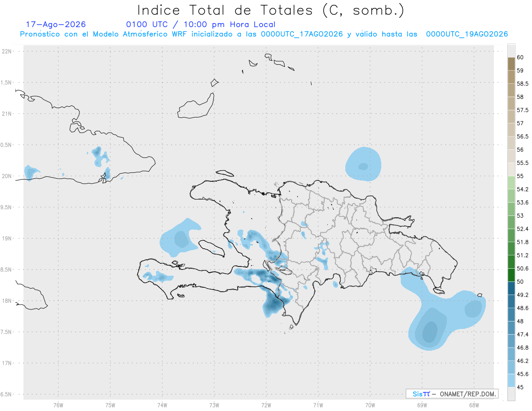Click the darkest blue swatch between 49.2 and 50
532x411 pixels.
click(511, 288)
